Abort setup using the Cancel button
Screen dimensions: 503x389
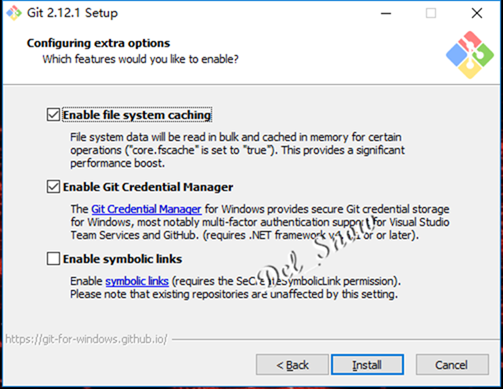[x=452, y=365]
